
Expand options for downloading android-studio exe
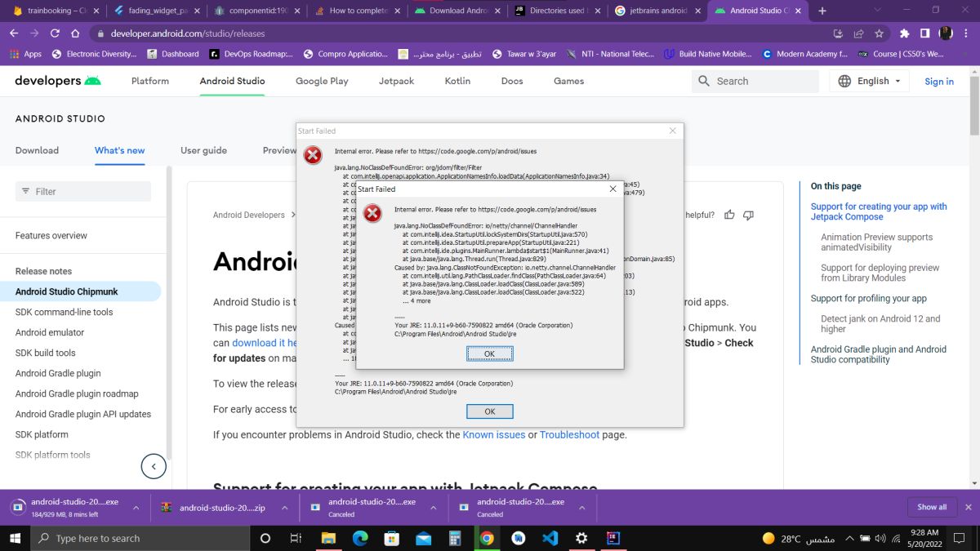point(136,508)
